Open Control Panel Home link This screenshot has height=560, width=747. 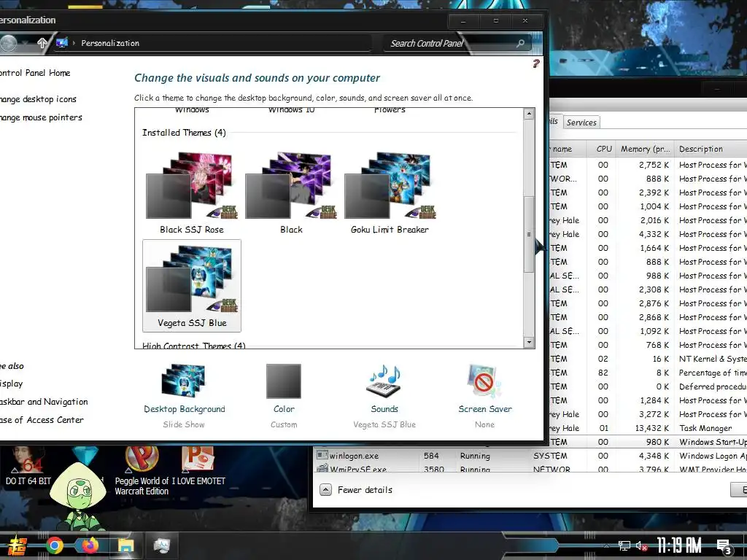pyautogui.click(x=35, y=73)
